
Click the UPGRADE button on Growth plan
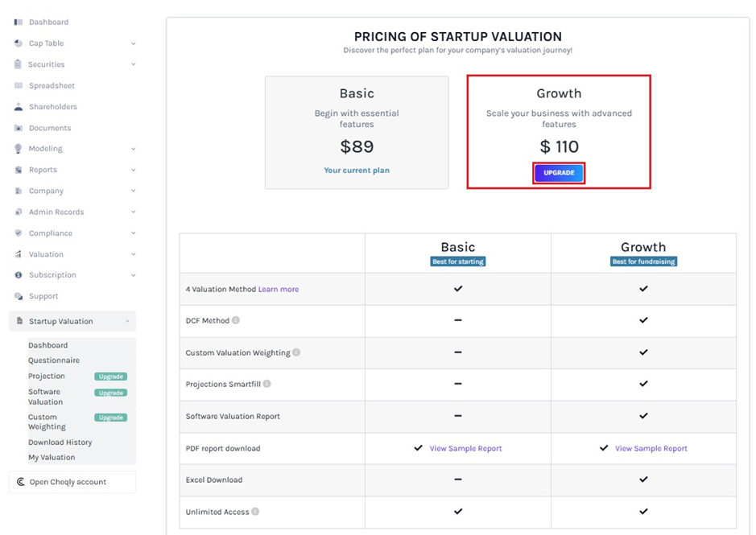click(x=559, y=173)
